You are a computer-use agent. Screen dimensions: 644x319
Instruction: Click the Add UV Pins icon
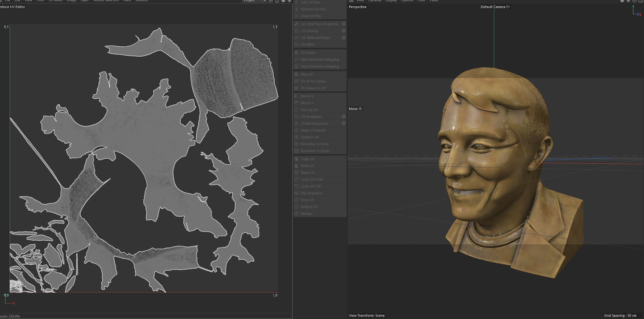pos(296,2)
